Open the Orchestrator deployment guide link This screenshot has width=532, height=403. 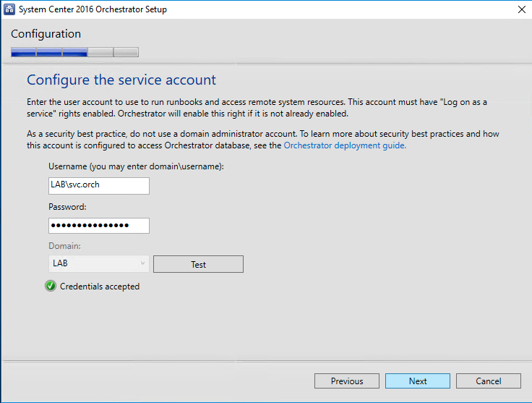345,145
